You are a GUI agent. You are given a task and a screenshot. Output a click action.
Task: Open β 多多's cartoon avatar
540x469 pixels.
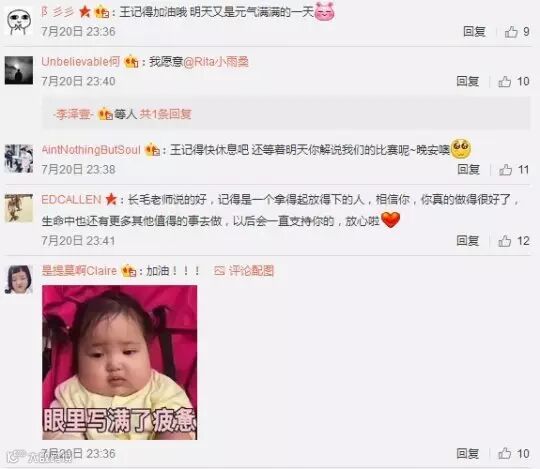[19, 21]
